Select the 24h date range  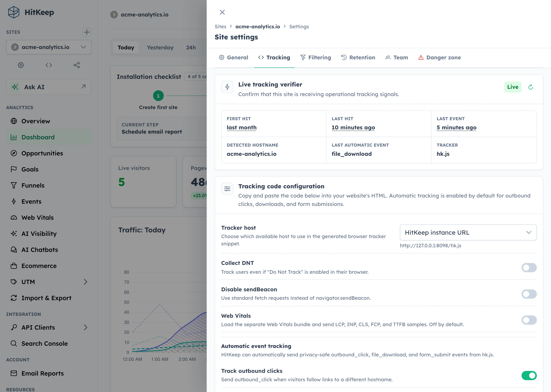pyautogui.click(x=191, y=47)
